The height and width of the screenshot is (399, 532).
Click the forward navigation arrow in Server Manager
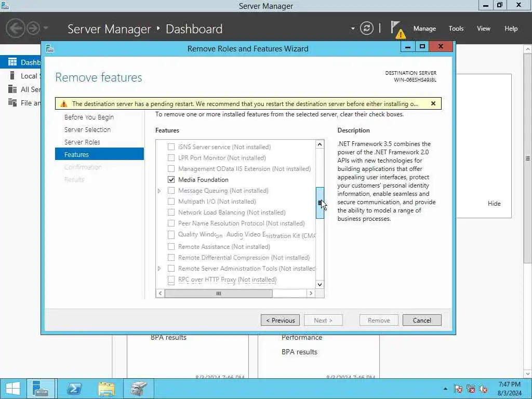(x=33, y=28)
